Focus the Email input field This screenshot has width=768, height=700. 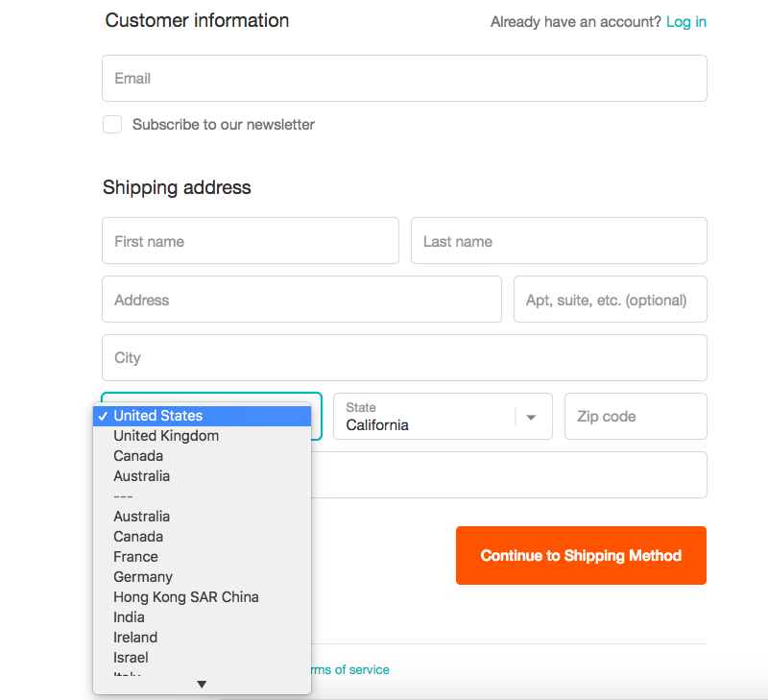click(404, 79)
